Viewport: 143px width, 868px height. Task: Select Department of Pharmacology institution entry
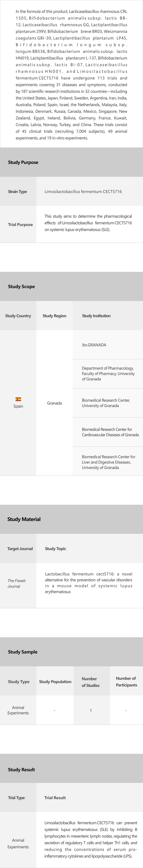click(108, 374)
